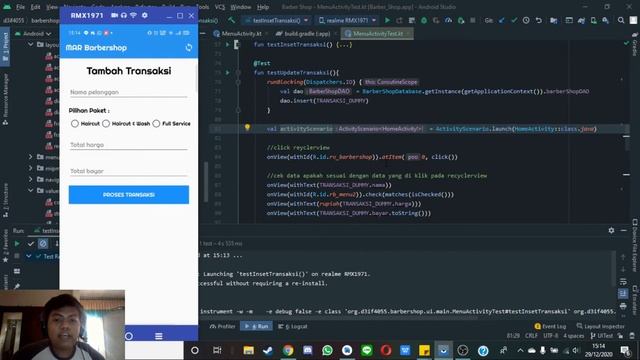Collapse the layout folder in the project tree
The image size is (640, 360).
pyautogui.click(x=31, y=44)
